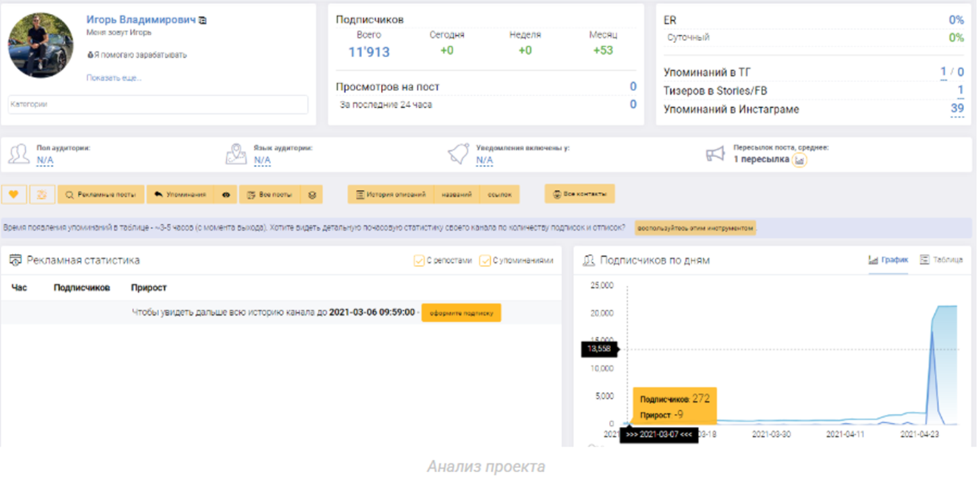This screenshot has width=980, height=491.
Task: Open the chart icon beside 1 пересылка
Action: click(799, 160)
